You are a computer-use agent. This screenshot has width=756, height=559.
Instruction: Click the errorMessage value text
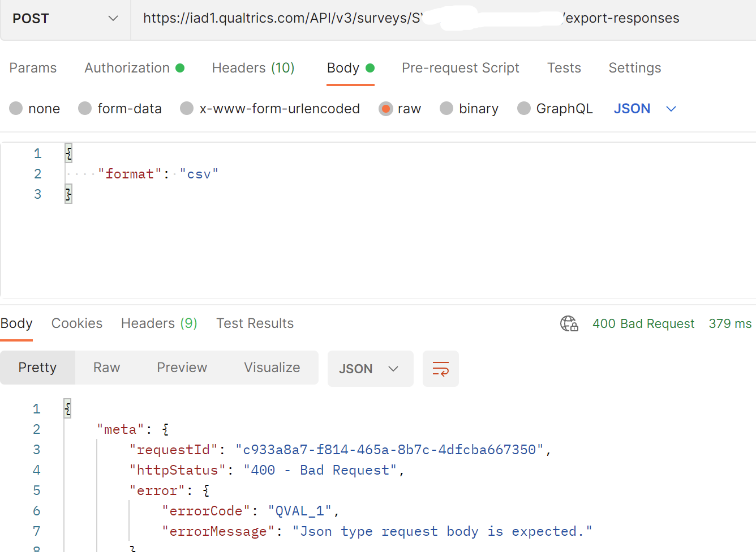[443, 531]
